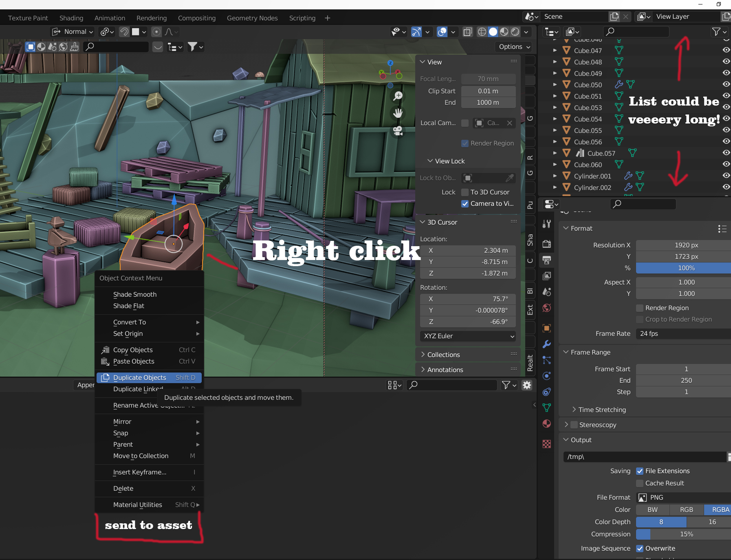Open the Normal transform orientation dropdown
Screen dimensions: 731x560
coord(73,32)
